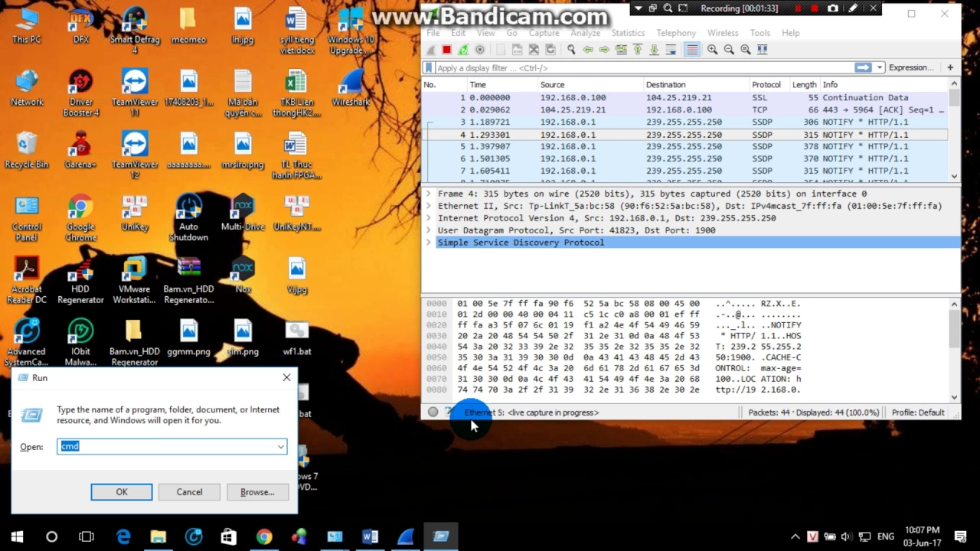Reset Wireshark text to normal size
Image resolution: width=980 pixels, height=551 pixels.
click(746, 50)
